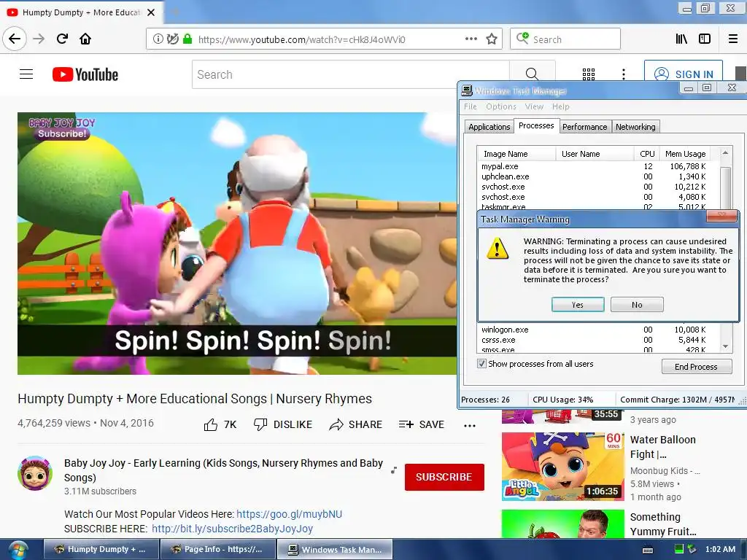Cancel termination with No button
This screenshot has width=747, height=560.
(x=637, y=305)
